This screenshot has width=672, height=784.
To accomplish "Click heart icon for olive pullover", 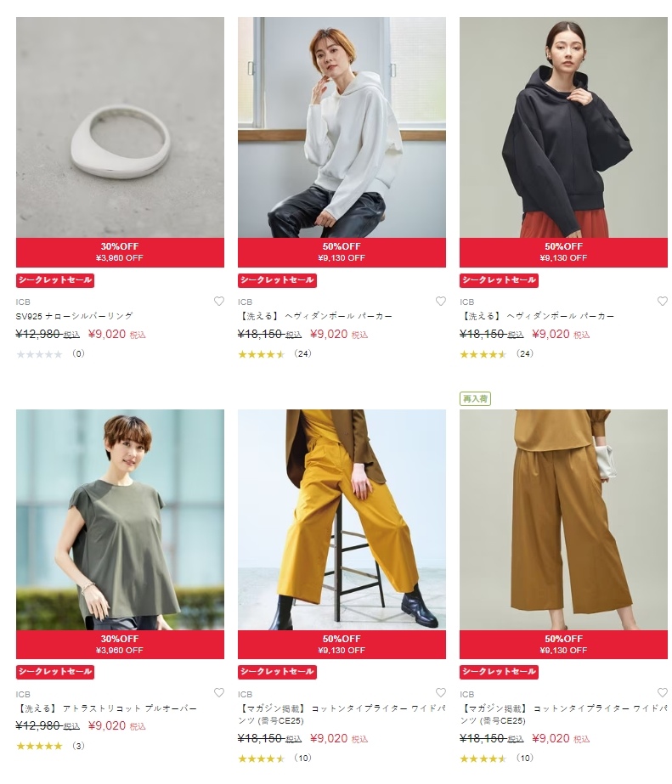I will pyautogui.click(x=219, y=692).
